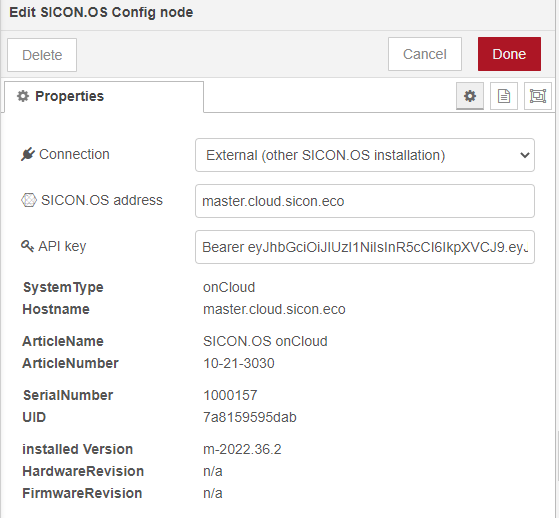Viewport: 559px width, 518px height.
Task: Focus the SICON.OS address field
Action: tap(365, 201)
